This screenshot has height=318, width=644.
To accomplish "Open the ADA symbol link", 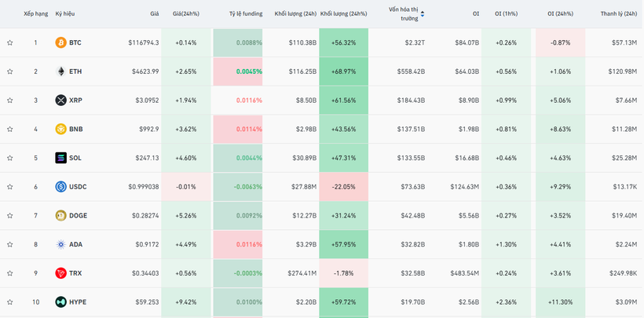I will tap(75, 244).
